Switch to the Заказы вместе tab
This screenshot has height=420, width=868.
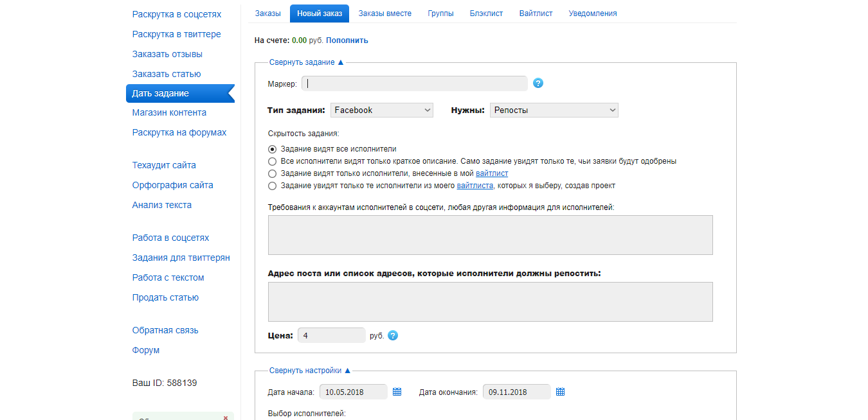[x=384, y=13]
